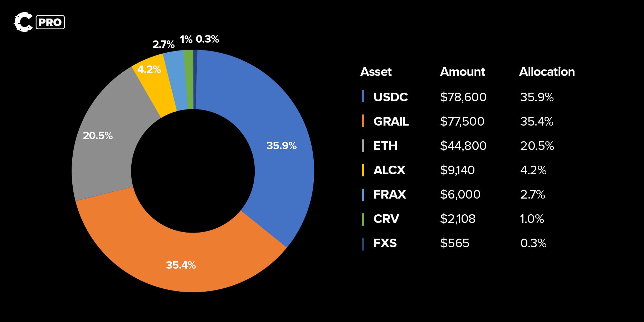644x322 pixels.
Task: Click the gray ETH legend marker
Action: click(x=363, y=146)
